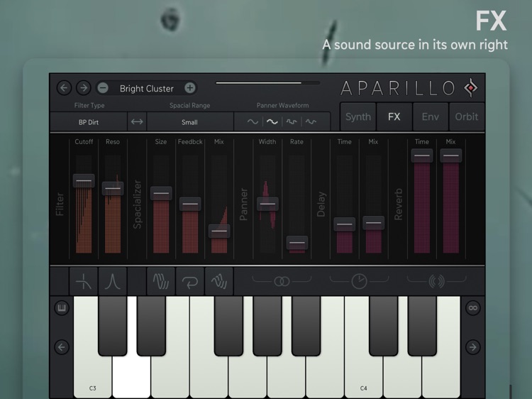532x399 pixels.
Task: Click the filter cutoff curve icon
Action: coord(84,281)
